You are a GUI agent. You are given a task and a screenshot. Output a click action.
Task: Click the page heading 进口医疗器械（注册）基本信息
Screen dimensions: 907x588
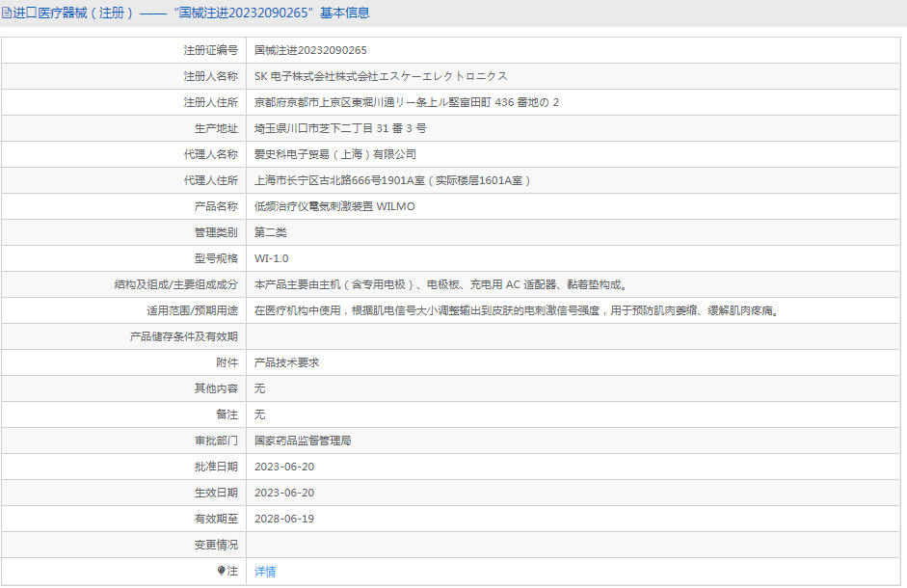[x=191, y=13]
